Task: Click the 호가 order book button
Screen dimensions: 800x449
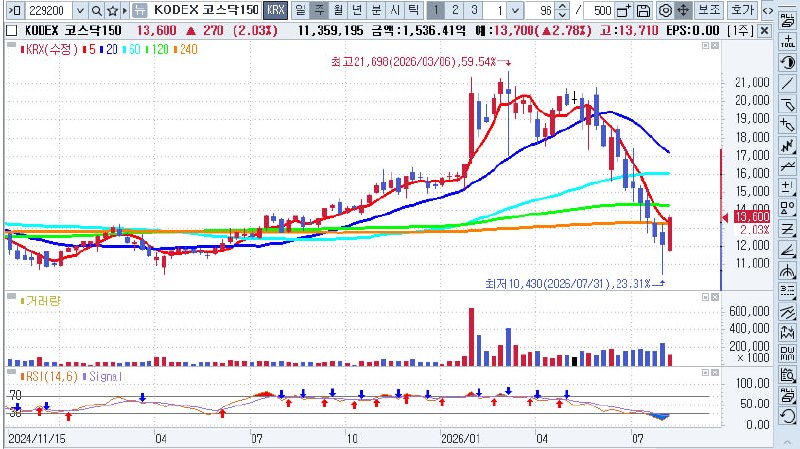Action: (742, 10)
